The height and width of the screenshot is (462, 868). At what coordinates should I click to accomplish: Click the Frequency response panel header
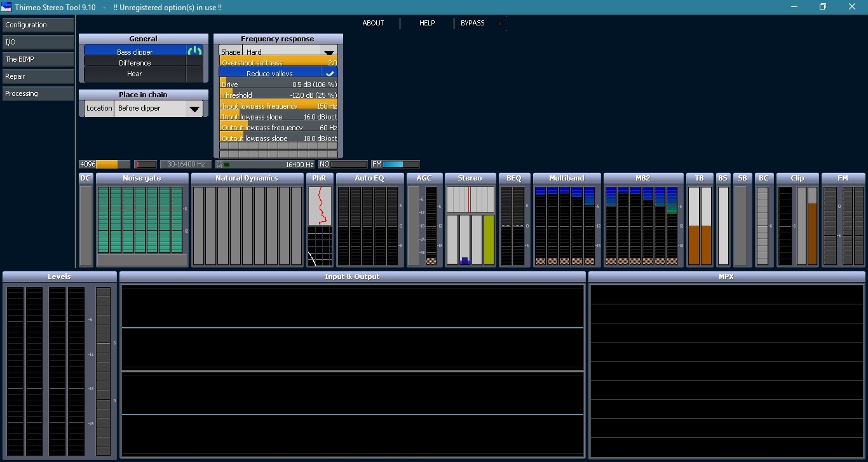278,39
